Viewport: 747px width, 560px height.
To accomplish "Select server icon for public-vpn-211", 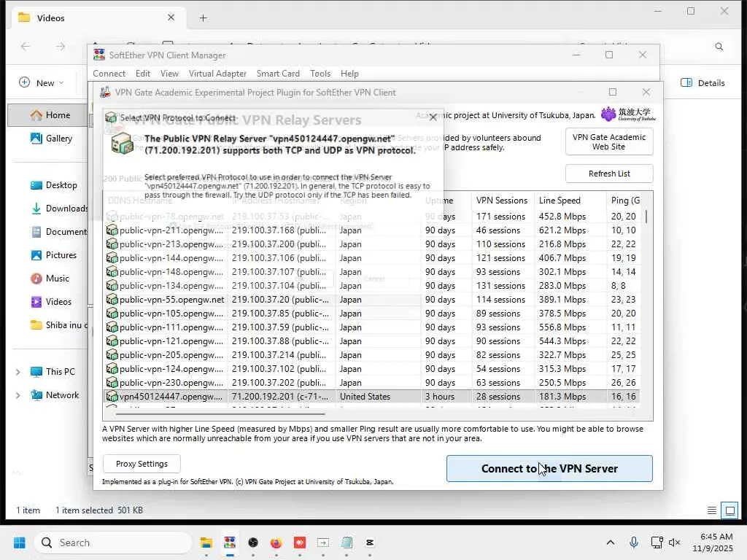I will coord(112,230).
